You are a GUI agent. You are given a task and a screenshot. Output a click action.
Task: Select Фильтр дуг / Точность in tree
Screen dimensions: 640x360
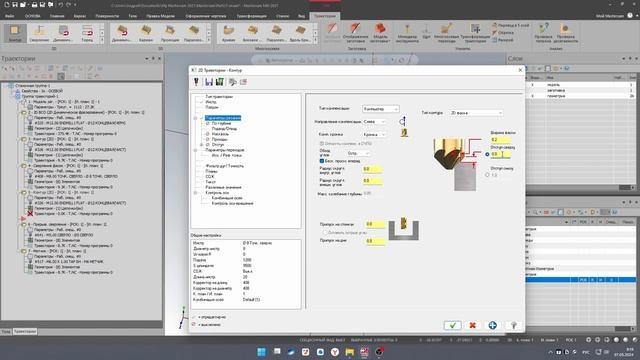coord(224,166)
